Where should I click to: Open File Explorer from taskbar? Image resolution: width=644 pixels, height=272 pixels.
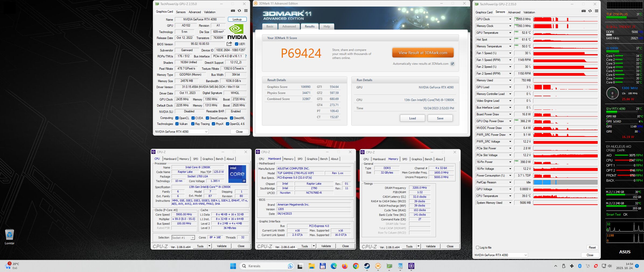[312, 266]
